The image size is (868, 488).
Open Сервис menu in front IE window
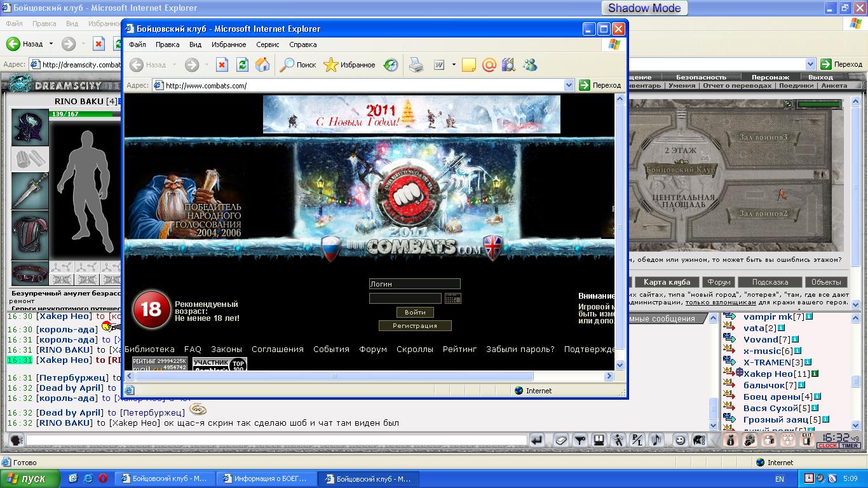(268, 44)
